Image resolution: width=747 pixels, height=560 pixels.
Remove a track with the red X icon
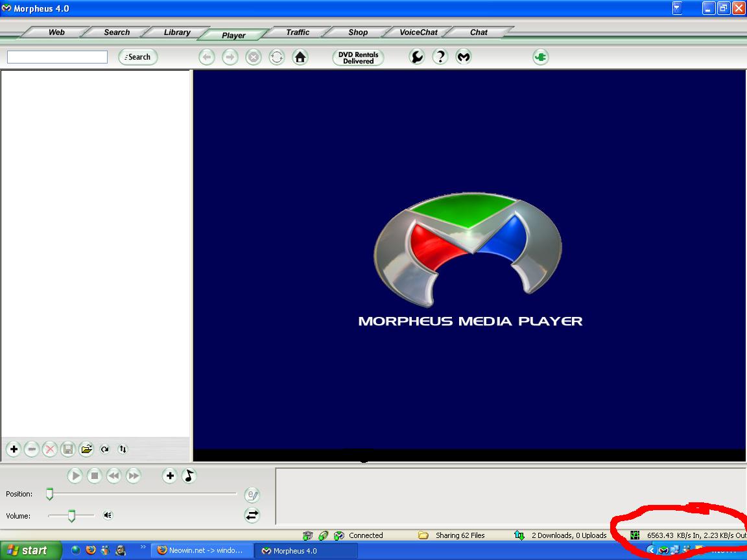(50, 449)
